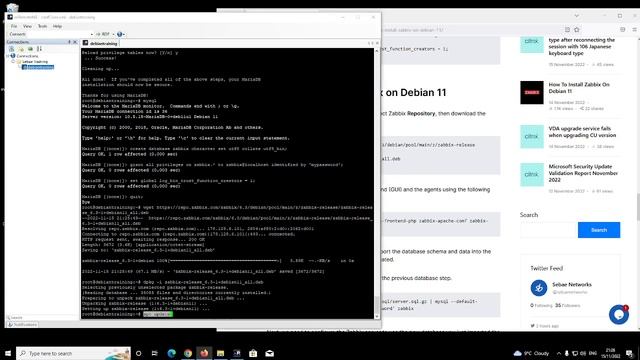640x360 pixels.
Task: Select the Sebae Training folder
Action: click(x=35, y=62)
